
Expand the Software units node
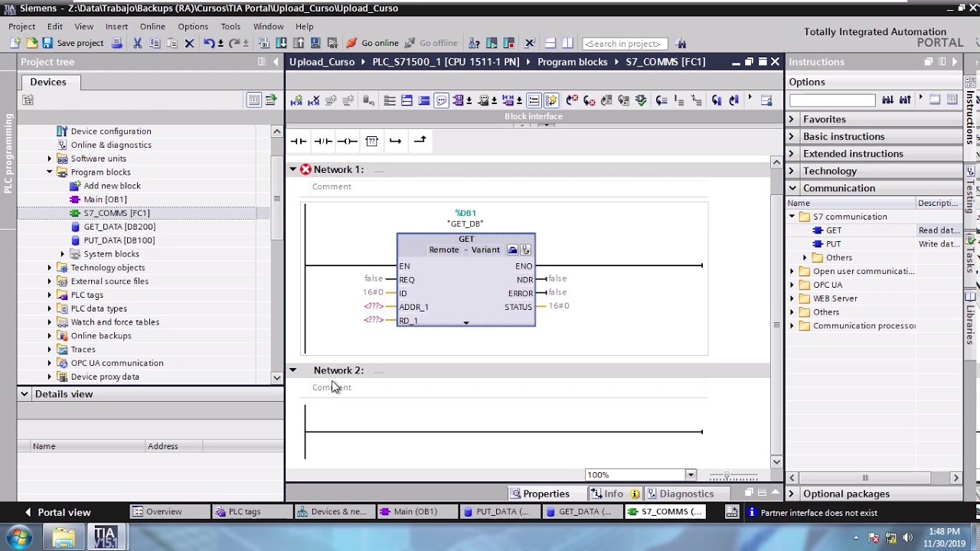[50, 158]
